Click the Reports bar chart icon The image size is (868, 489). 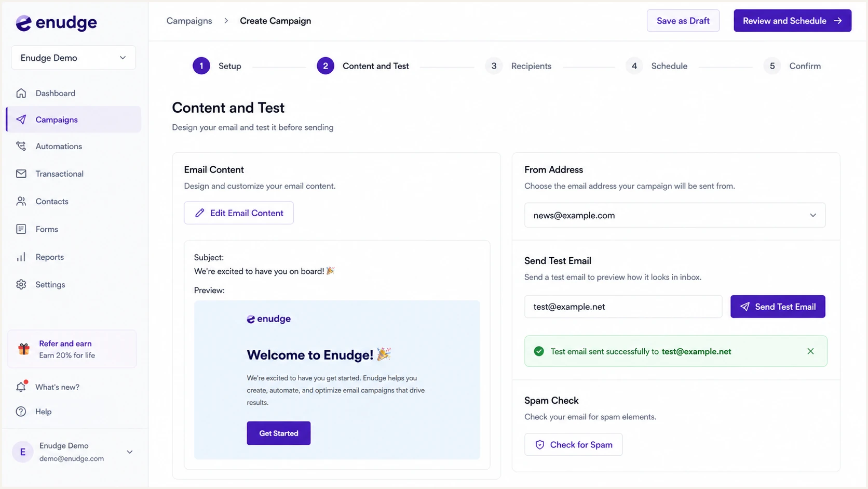click(21, 257)
